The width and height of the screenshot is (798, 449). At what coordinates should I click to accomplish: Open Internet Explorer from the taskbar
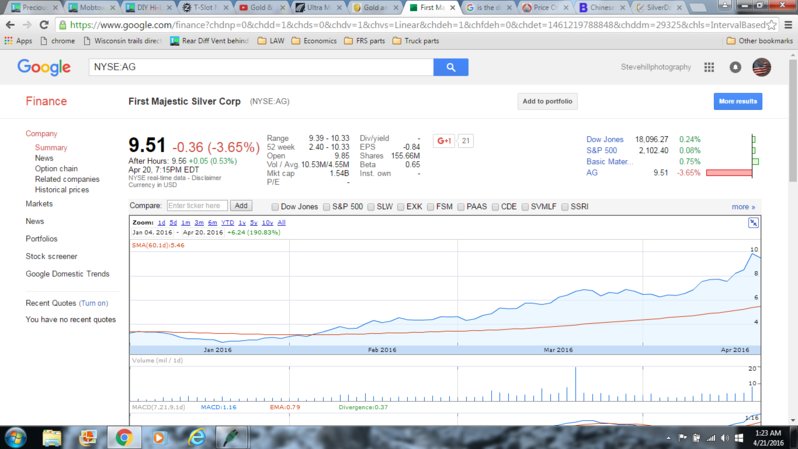(196, 437)
